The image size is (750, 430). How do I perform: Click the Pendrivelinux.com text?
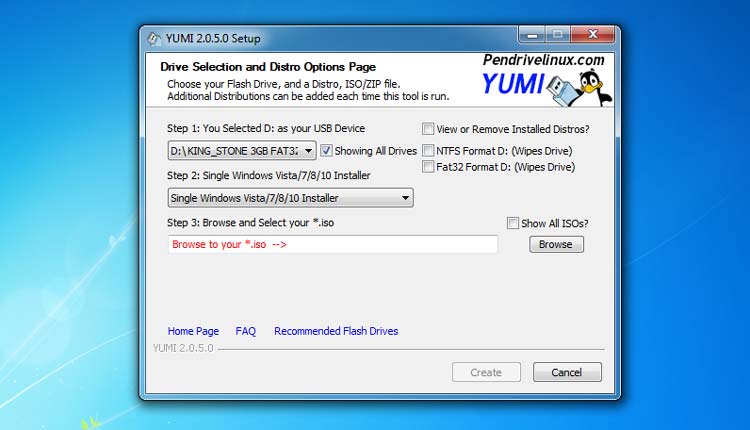click(543, 60)
